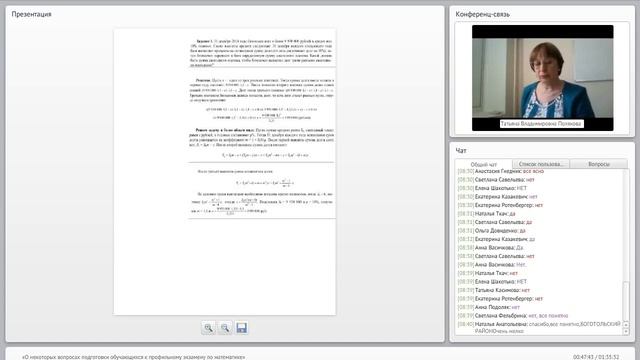This screenshot has height=360, width=640.
Task: Click the Конференц-связь panel title
Action: 482,14
